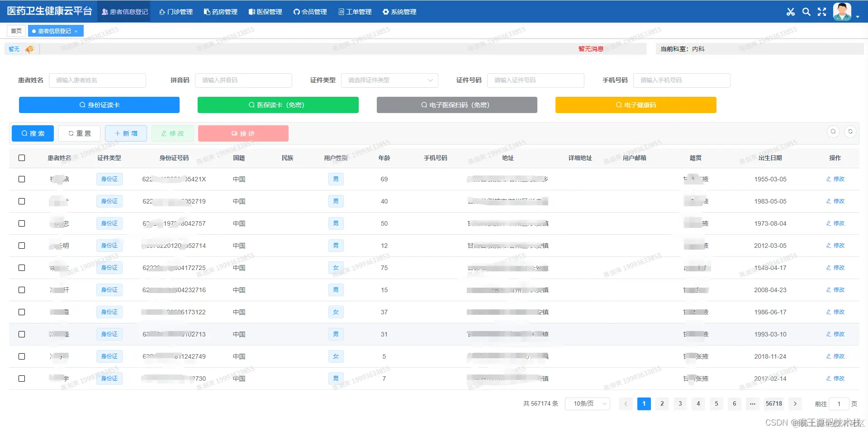Image resolution: width=868 pixels, height=431 pixels.
Task: Click the 电子医保扫码 (免密) button
Action: (x=457, y=105)
